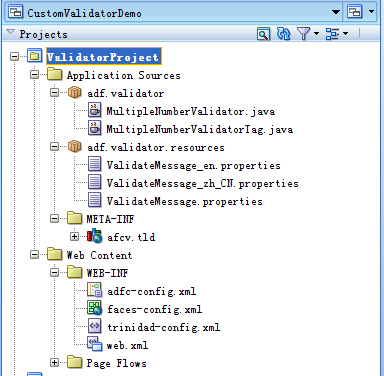Click the ValidateMessage_en.properties file icon
Viewport: 384px width, 376px height.
95,164
